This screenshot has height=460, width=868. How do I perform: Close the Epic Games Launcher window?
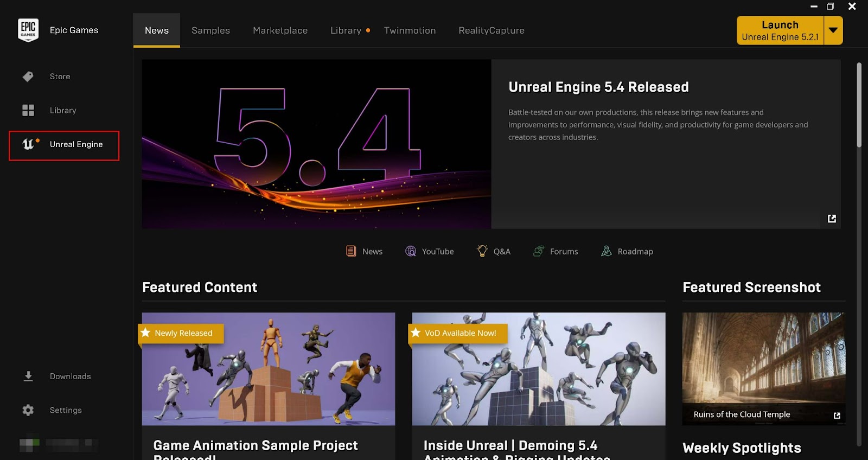852,7
